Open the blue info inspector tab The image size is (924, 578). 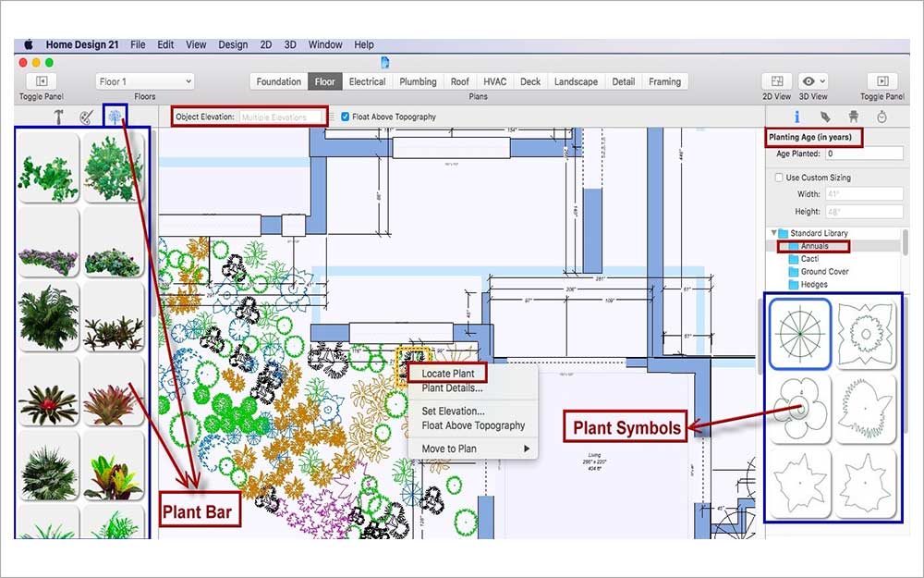pyautogui.click(x=796, y=117)
